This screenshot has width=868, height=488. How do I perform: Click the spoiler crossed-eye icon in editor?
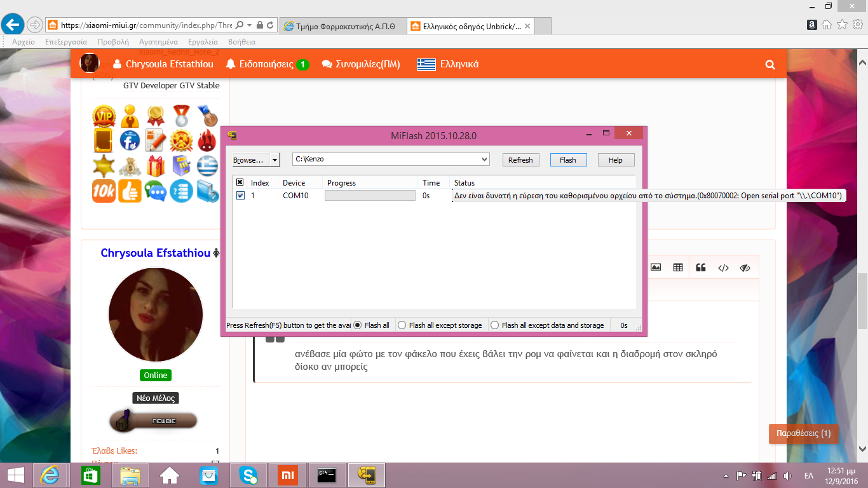click(x=745, y=268)
